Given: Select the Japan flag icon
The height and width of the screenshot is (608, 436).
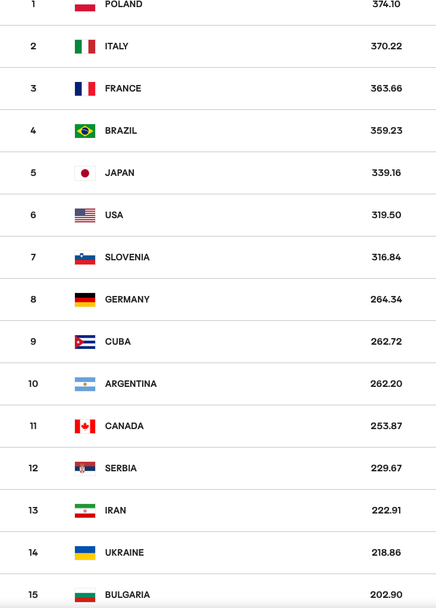Looking at the screenshot, I should tap(85, 173).
